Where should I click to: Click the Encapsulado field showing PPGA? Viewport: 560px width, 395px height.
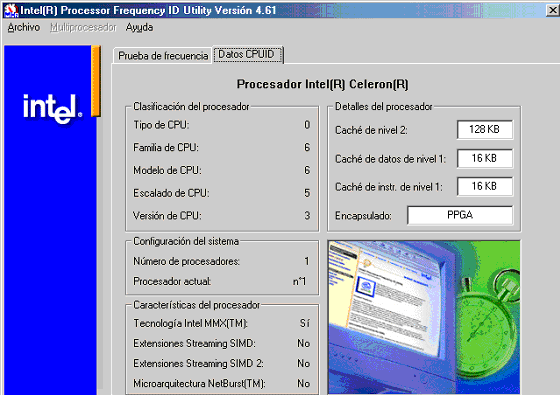tap(460, 215)
